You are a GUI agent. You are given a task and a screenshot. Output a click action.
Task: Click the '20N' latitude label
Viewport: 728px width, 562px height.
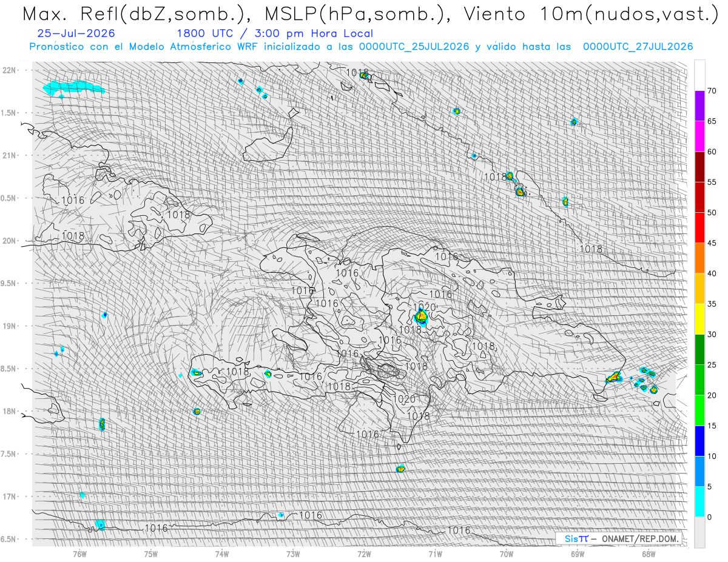coord(10,241)
